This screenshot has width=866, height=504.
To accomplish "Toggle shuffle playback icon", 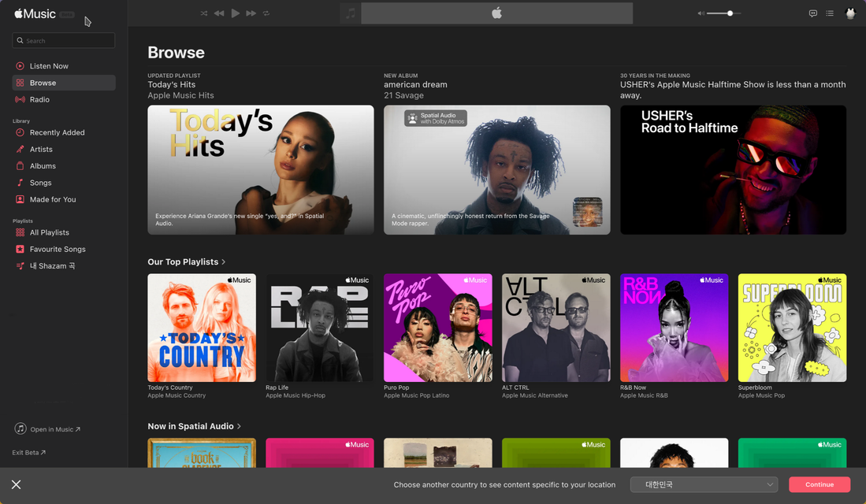I will [x=204, y=13].
